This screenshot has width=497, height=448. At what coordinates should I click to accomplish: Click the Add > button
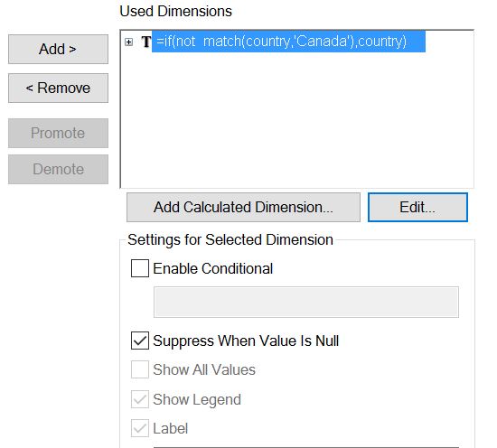[x=58, y=49]
